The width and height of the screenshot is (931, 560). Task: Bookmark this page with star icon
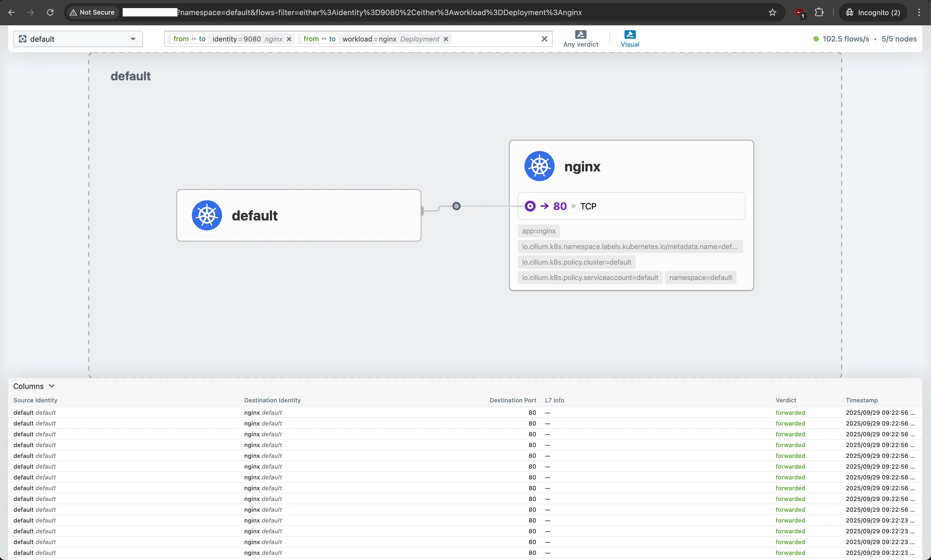tap(772, 12)
